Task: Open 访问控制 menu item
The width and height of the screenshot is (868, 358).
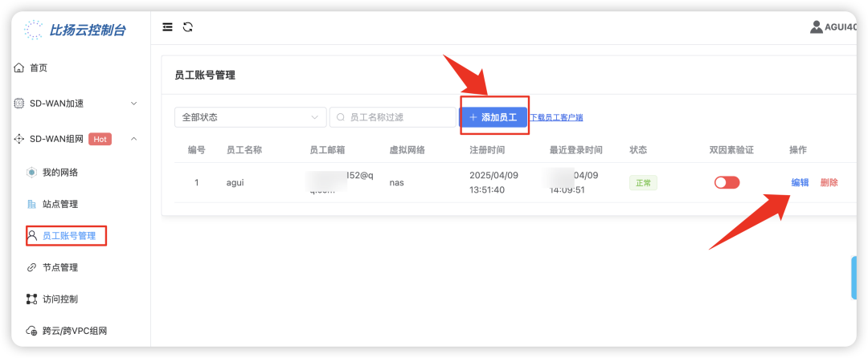Action: pos(60,299)
